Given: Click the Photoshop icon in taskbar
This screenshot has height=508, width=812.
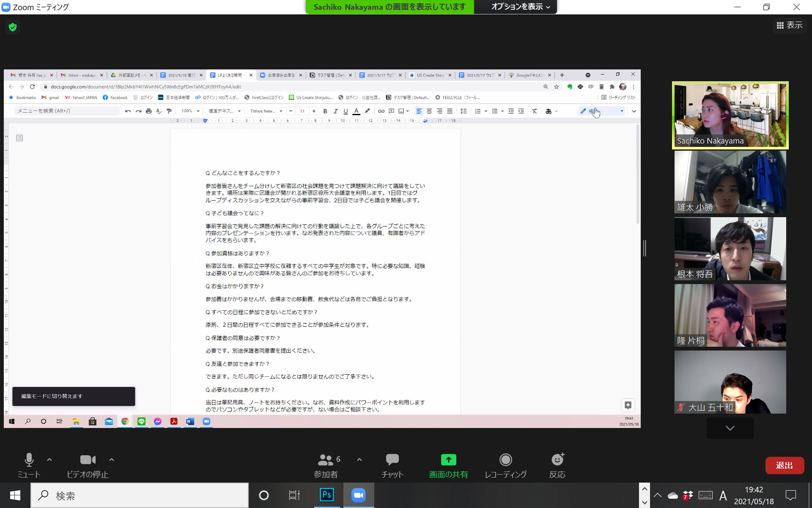Looking at the screenshot, I should [x=326, y=495].
